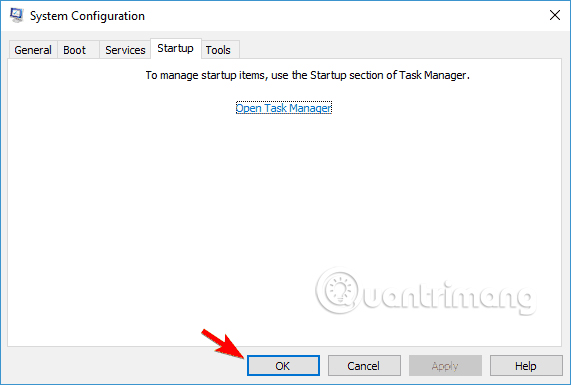Click the startup items instruction text

[308, 75]
